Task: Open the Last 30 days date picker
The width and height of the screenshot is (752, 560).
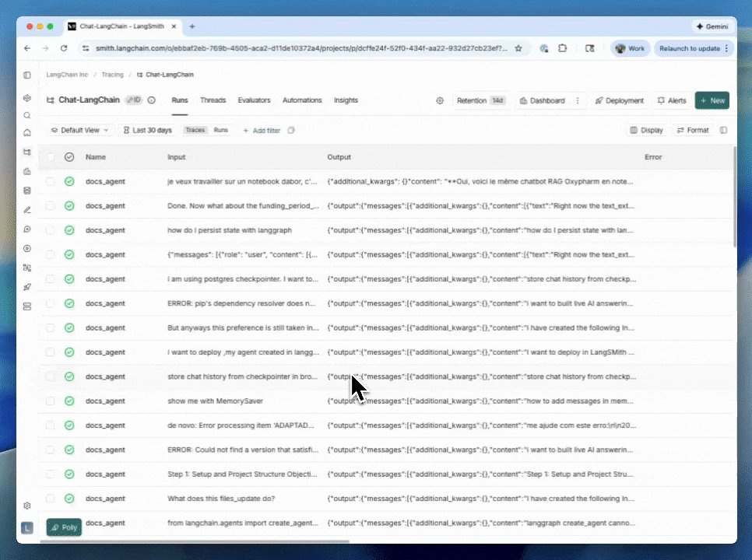Action: [x=148, y=130]
